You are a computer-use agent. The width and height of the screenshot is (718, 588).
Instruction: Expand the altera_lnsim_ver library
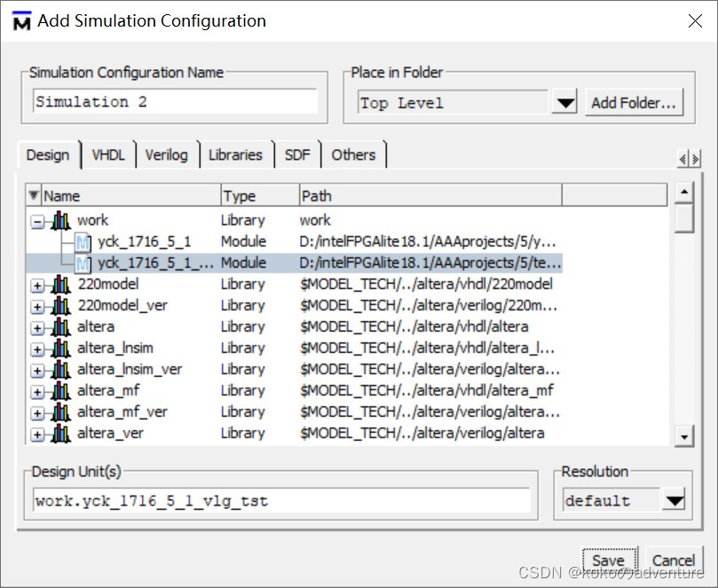click(x=37, y=371)
